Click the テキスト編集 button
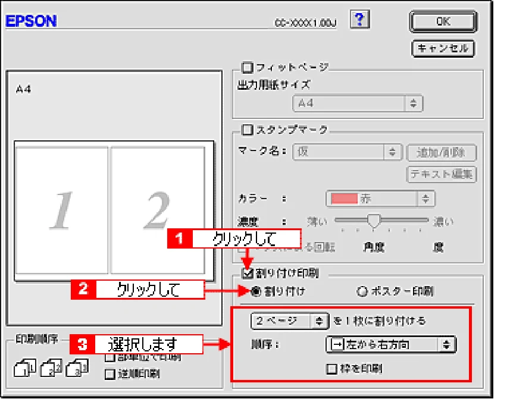Viewport: 532px width, 399px height. click(441, 174)
